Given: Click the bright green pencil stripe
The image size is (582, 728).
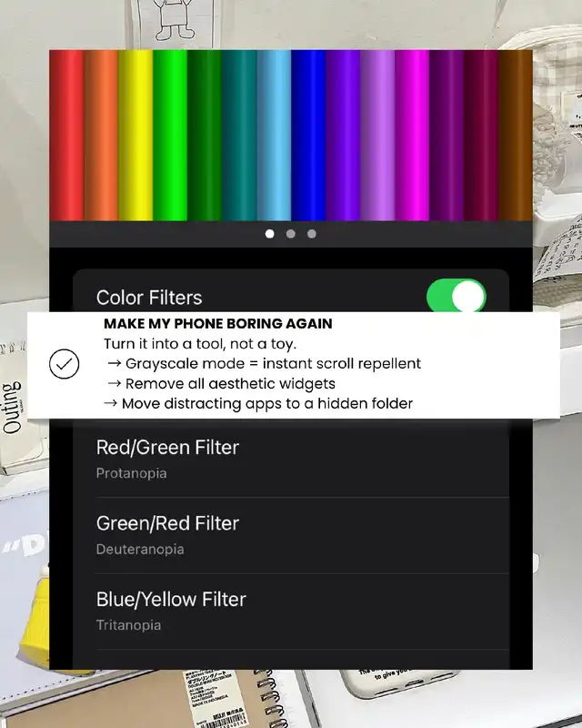Looking at the screenshot, I should [170, 135].
